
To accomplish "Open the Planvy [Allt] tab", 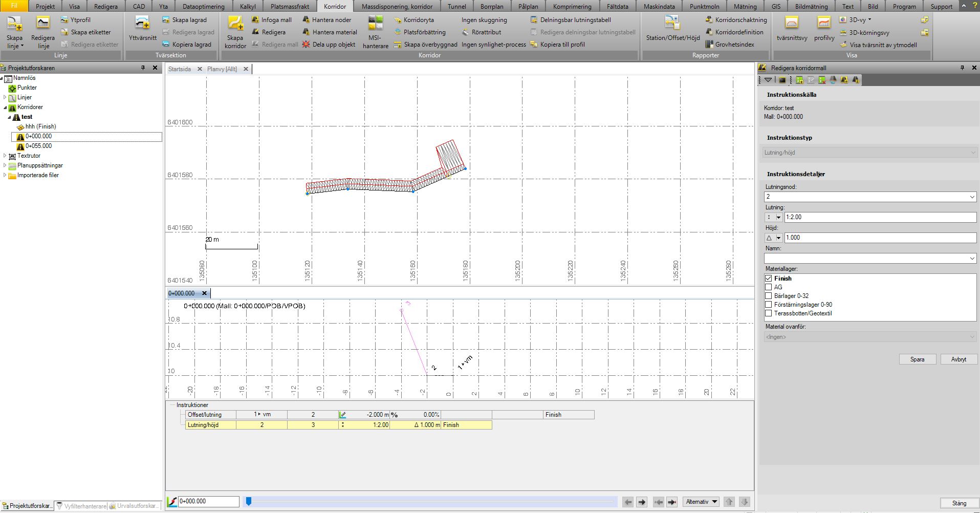I will click(x=222, y=69).
